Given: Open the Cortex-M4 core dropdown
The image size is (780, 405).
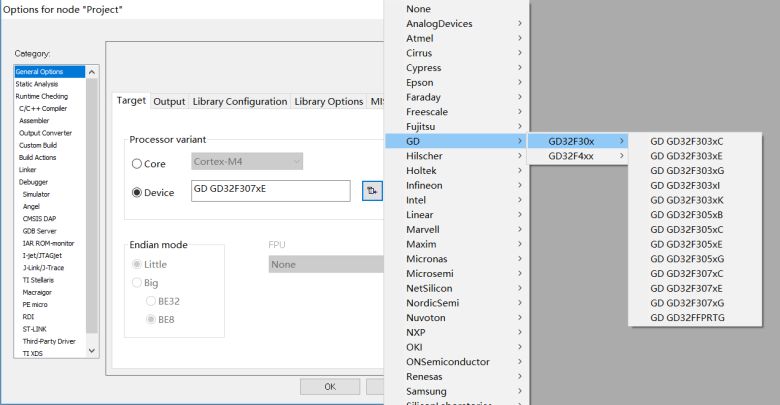Looking at the screenshot, I should tap(247, 161).
